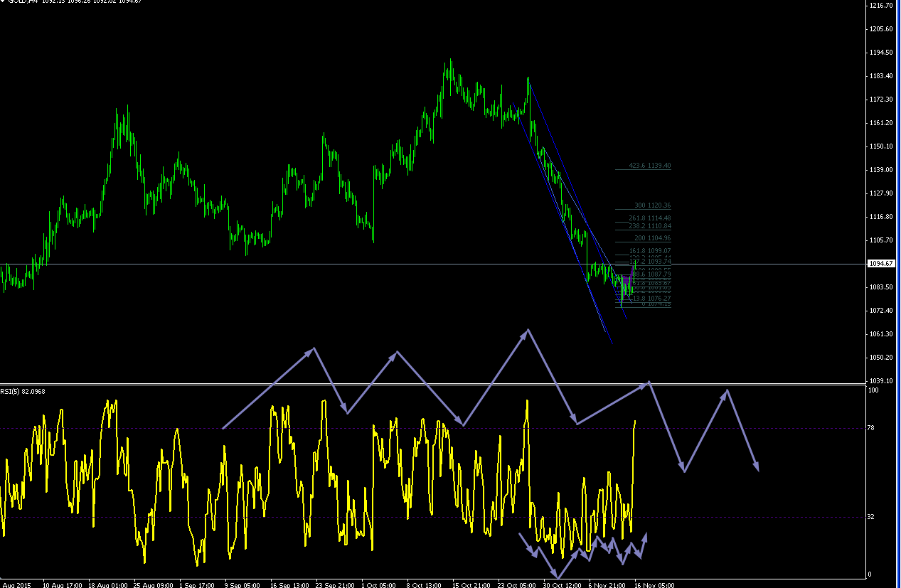
Task: Click the 23 Oct 05:00 time label
Action: 518,584
